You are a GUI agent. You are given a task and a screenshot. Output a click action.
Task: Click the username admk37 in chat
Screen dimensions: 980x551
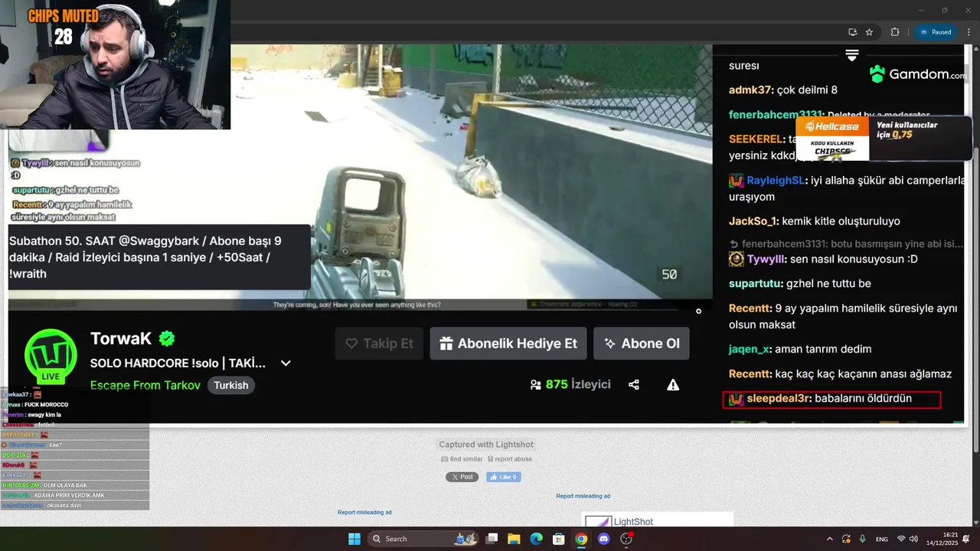[750, 90]
